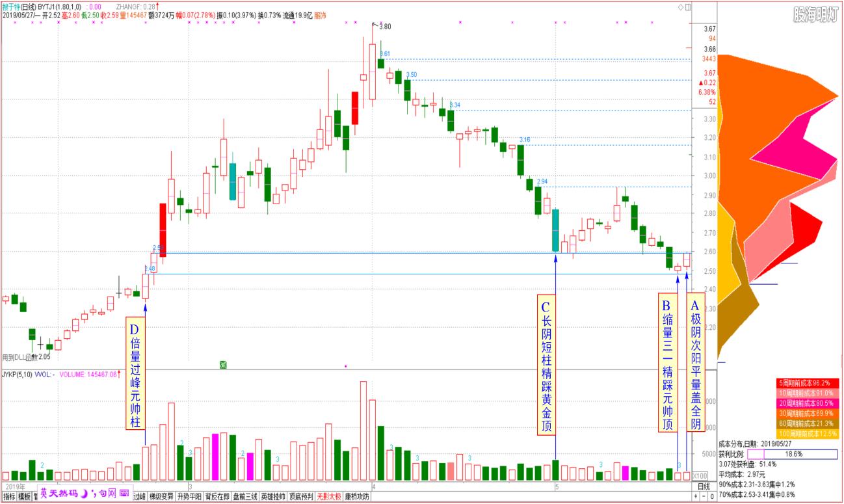Select the red 无影太极 indicator tab
This screenshot has height=504, width=844.
(329, 497)
